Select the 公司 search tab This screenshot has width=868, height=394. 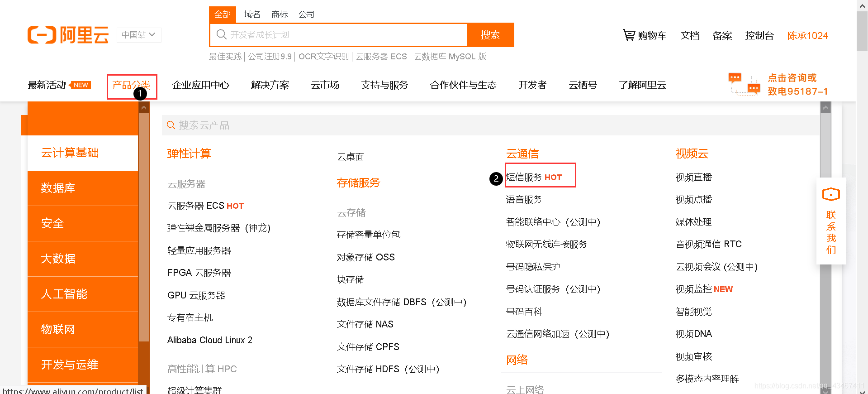pos(306,14)
